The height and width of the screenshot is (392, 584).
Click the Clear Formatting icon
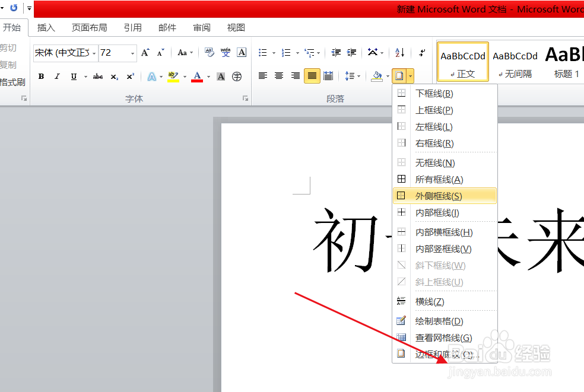click(x=209, y=53)
